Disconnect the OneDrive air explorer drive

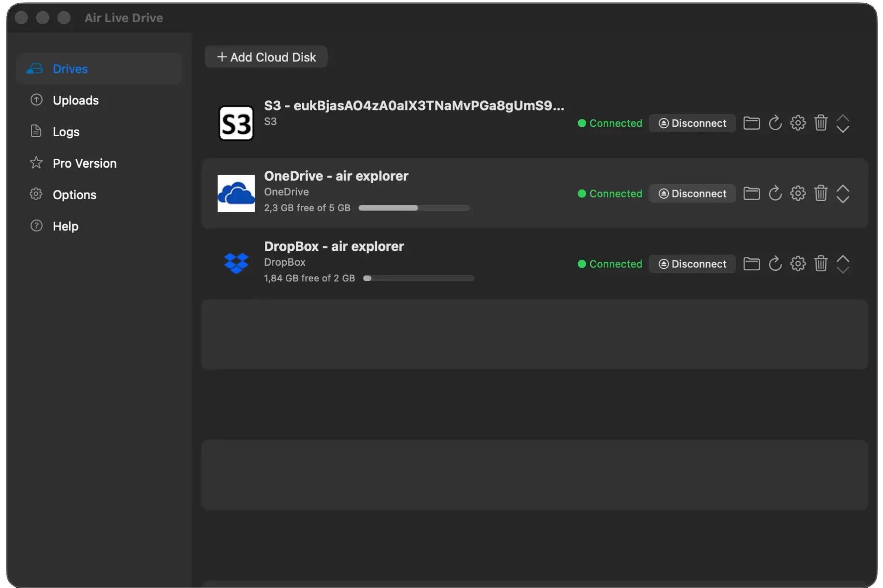692,193
